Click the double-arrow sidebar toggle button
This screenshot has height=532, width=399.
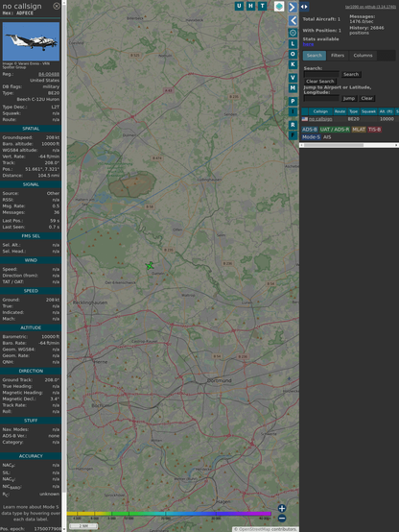click(x=304, y=7)
